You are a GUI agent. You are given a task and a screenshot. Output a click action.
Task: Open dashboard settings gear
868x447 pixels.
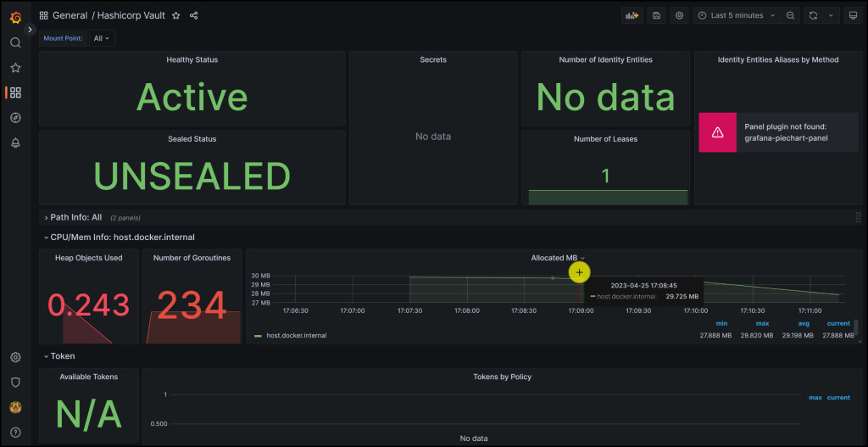point(680,15)
